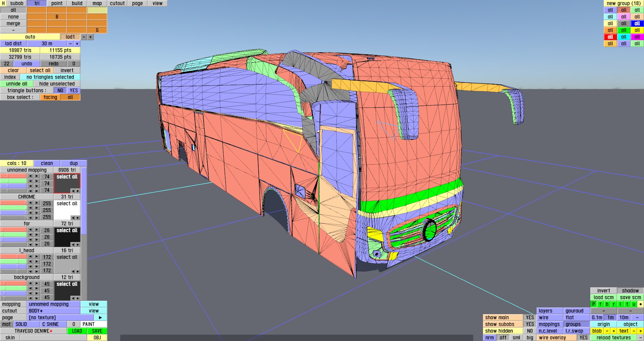Toggle the show main YES switch
This screenshot has width=644, height=341.
pyautogui.click(x=530, y=318)
